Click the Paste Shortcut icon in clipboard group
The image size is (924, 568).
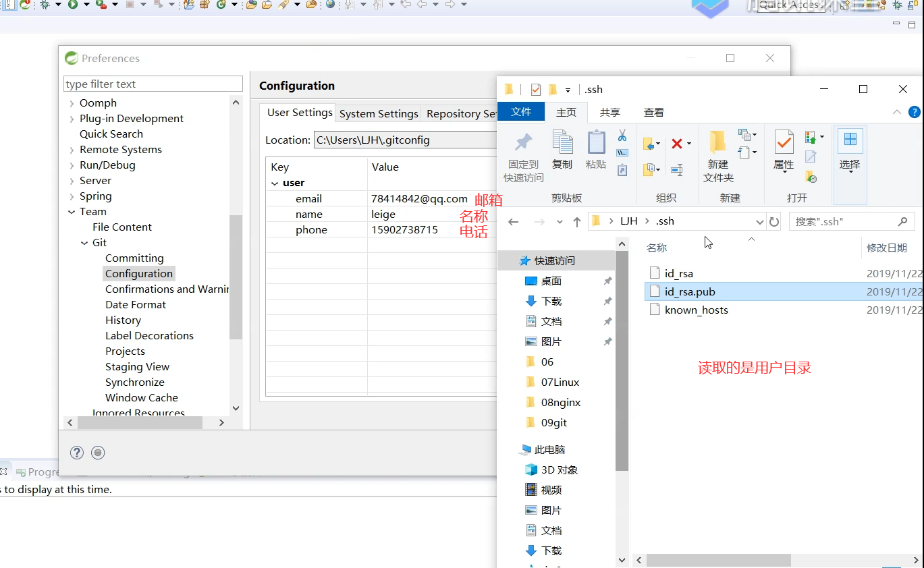pyautogui.click(x=622, y=170)
